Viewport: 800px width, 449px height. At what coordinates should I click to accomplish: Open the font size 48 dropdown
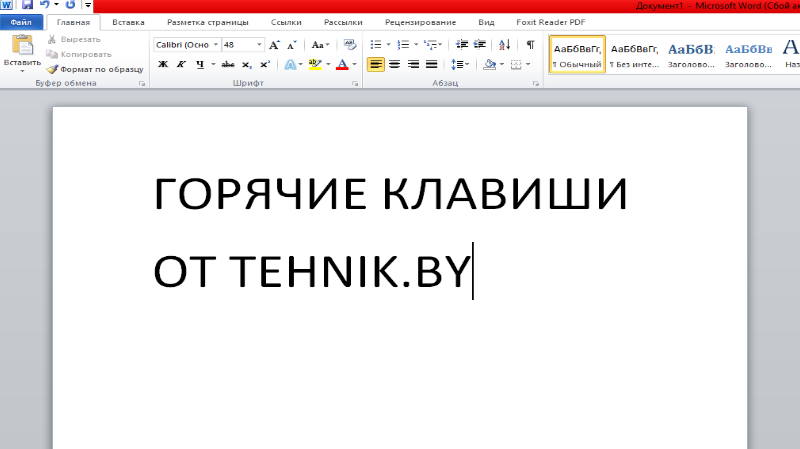click(259, 45)
